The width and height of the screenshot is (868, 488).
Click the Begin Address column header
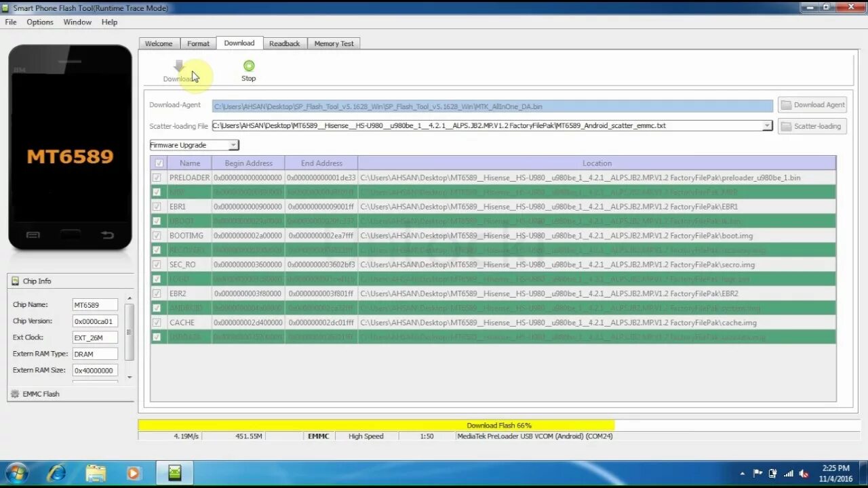tap(248, 163)
